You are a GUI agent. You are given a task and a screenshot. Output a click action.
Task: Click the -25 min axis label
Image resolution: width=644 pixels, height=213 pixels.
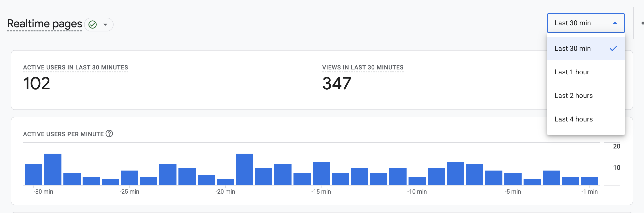129,191
